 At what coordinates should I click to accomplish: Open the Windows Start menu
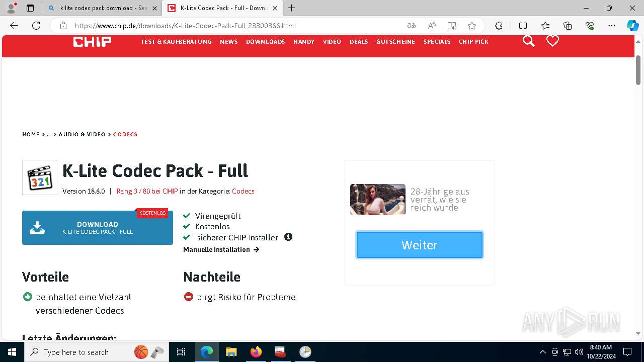[x=12, y=352]
